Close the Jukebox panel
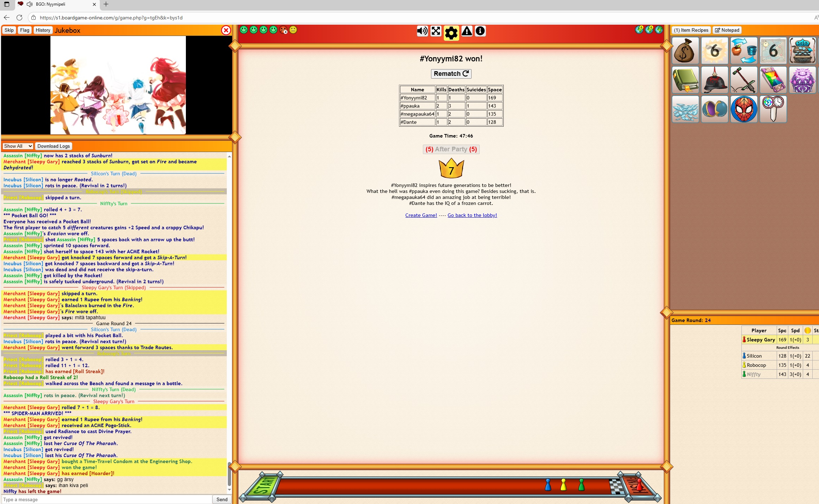The width and height of the screenshot is (819, 504). [x=226, y=30]
